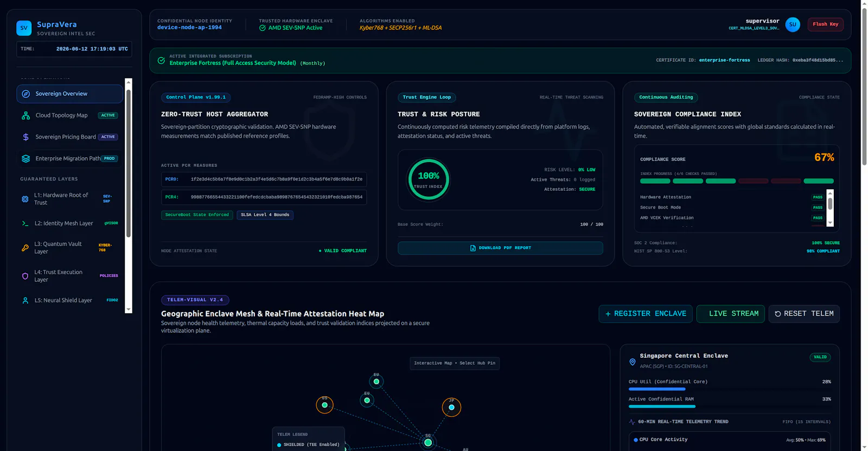Click the TELEM-VISUAL V2.4 badge
The image size is (868, 451).
[195, 300]
